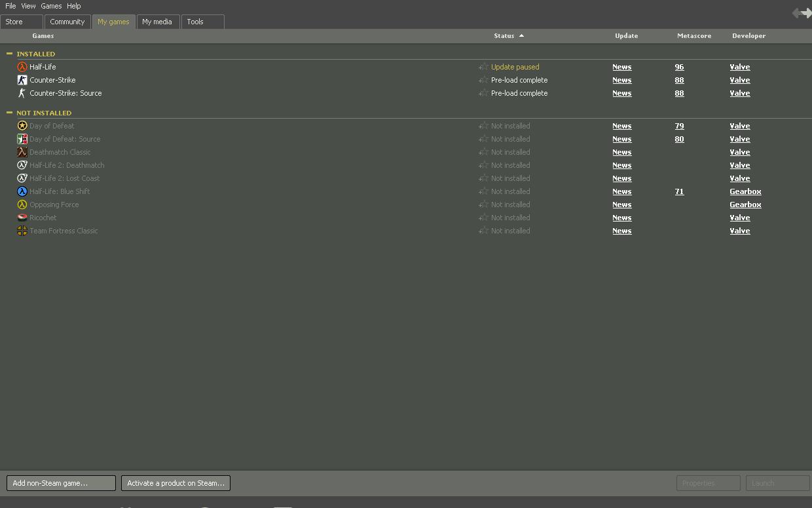Toggle favorite star for Team Fortress Classic

[483, 231]
